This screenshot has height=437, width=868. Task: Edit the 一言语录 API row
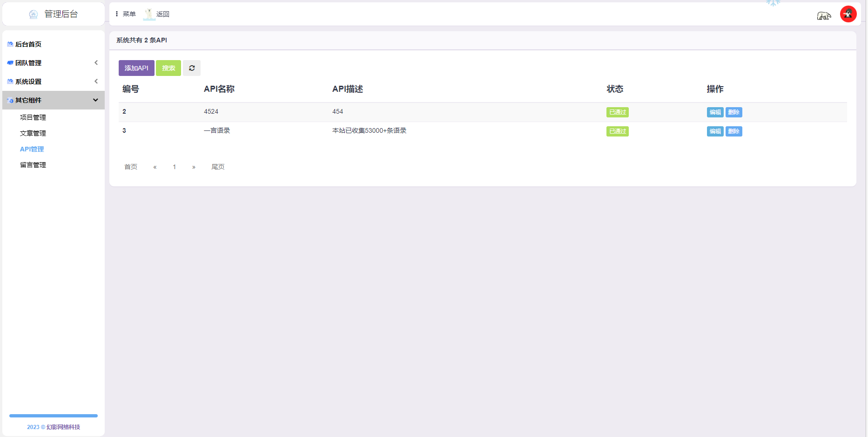(x=715, y=131)
